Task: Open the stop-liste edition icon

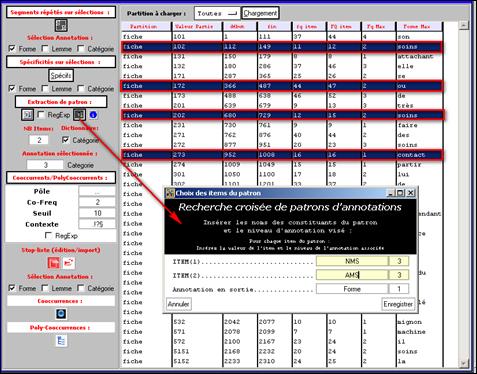Action: click(54, 263)
